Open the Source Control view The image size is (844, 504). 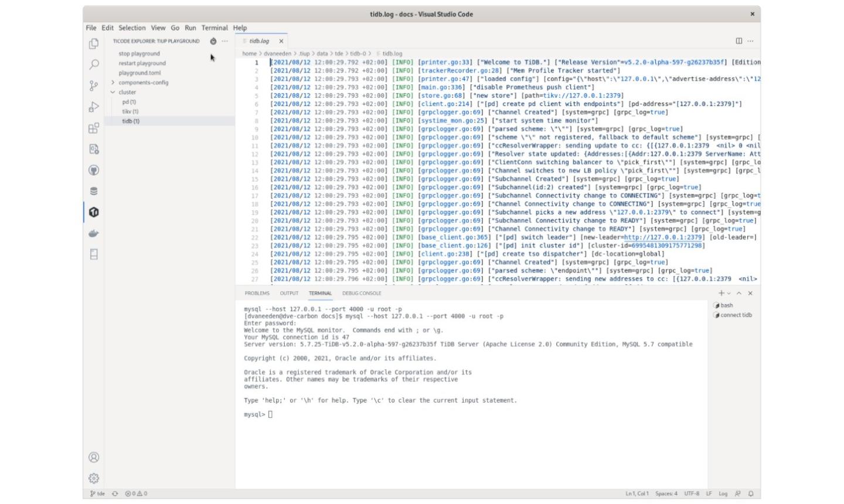point(93,87)
